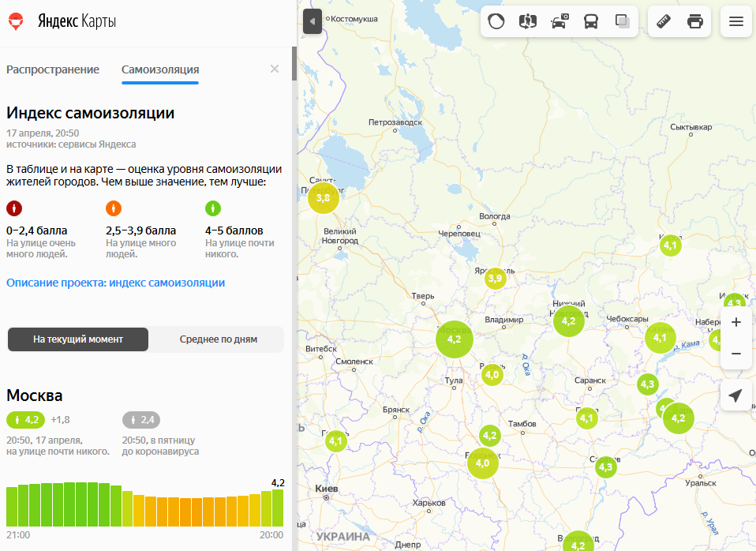Select the Казань 4,1 map marker
Screen dimensions: 756x551
[660, 338]
